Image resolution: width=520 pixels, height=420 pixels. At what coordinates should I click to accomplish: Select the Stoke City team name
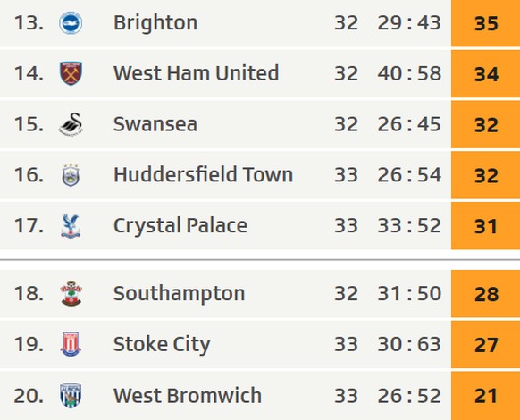tap(162, 344)
